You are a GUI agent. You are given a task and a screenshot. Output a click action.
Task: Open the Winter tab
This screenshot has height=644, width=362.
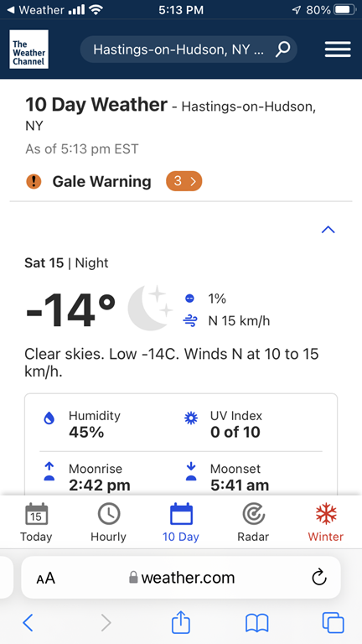[326, 522]
